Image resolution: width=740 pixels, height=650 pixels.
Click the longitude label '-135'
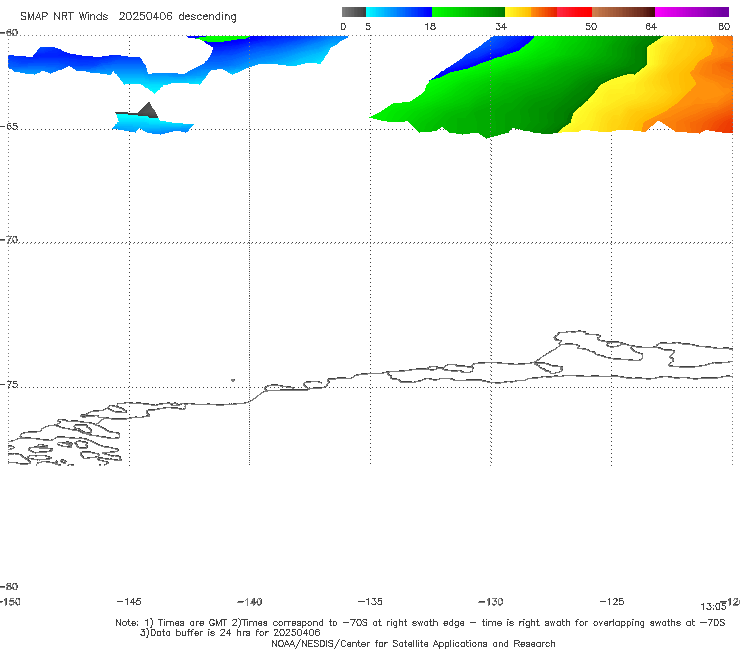[370, 601]
